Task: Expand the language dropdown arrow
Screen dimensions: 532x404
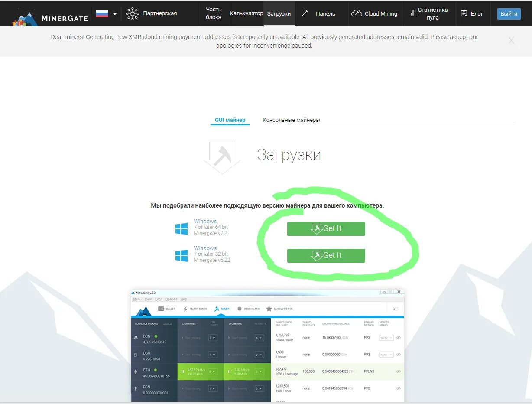Action: coord(115,14)
